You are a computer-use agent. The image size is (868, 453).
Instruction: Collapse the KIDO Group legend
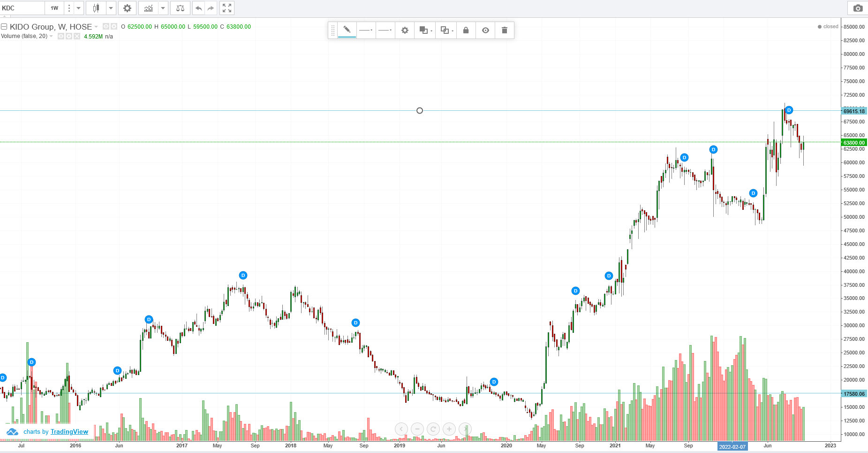[x=4, y=27]
